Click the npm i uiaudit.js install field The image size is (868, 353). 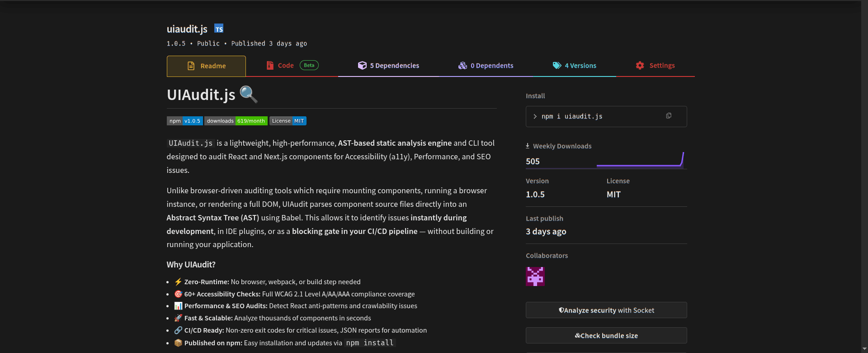606,116
